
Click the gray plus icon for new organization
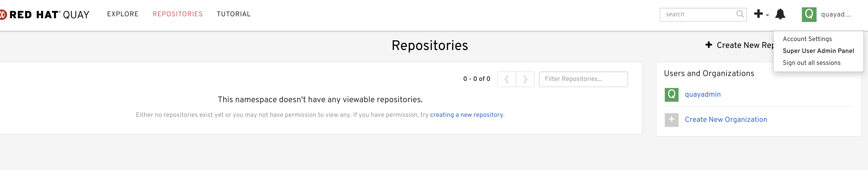[x=671, y=120]
